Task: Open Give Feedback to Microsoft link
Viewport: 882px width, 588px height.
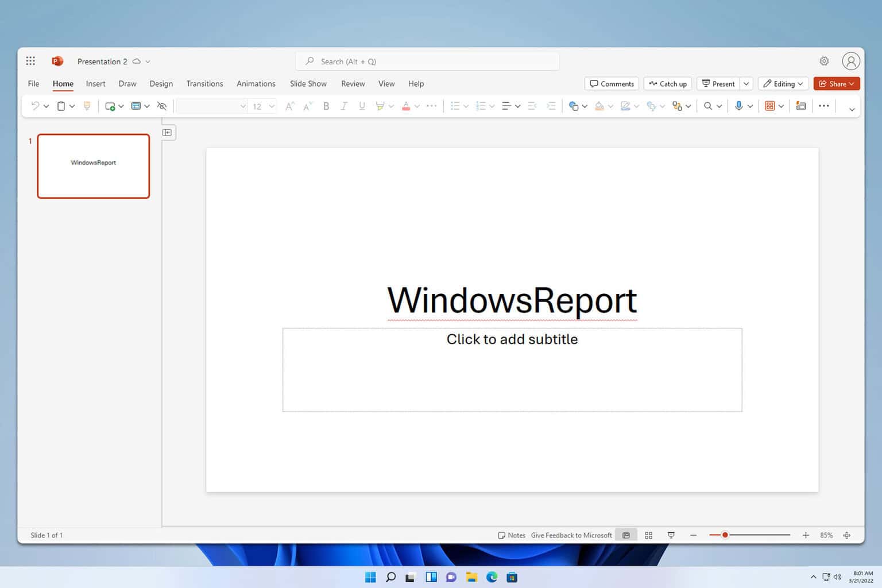Action: (x=571, y=535)
